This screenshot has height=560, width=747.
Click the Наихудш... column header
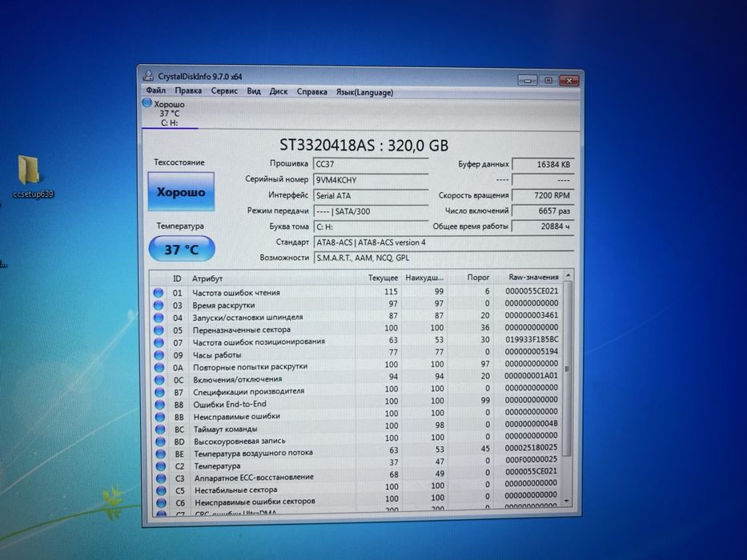[424, 278]
